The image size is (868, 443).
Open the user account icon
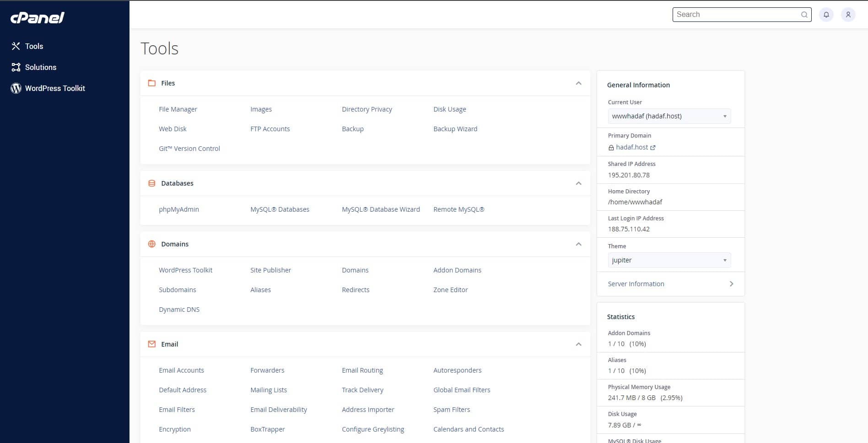(x=848, y=15)
